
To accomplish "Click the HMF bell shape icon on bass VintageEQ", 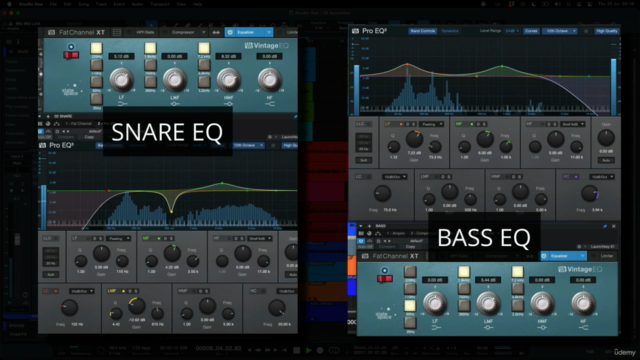I will (x=542, y=327).
